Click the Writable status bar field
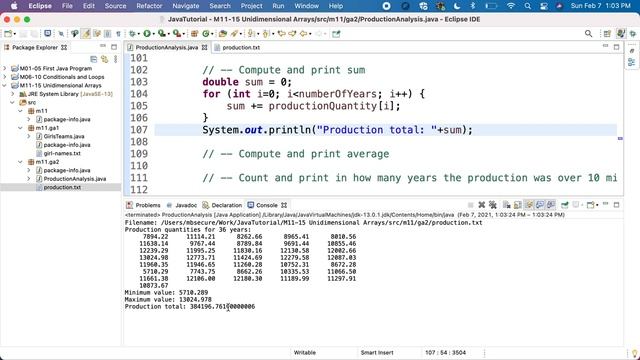Viewport: 640px width, 360px height. tap(305, 352)
